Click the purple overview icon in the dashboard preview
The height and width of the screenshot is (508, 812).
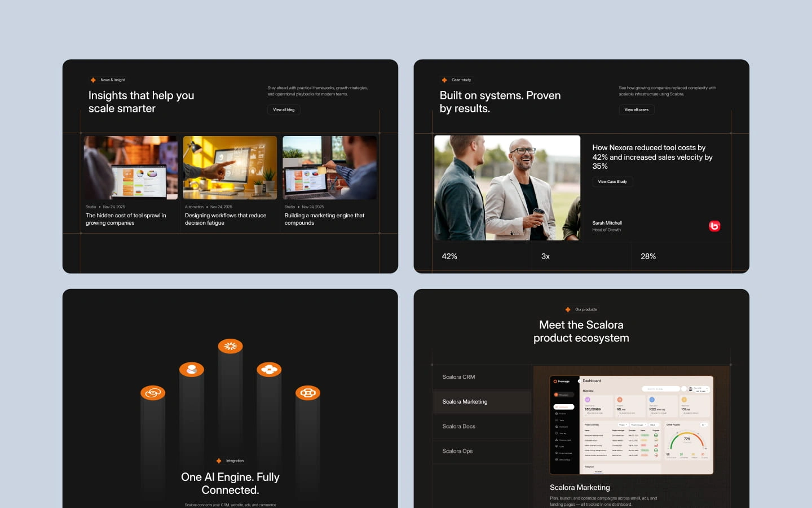click(x=587, y=400)
